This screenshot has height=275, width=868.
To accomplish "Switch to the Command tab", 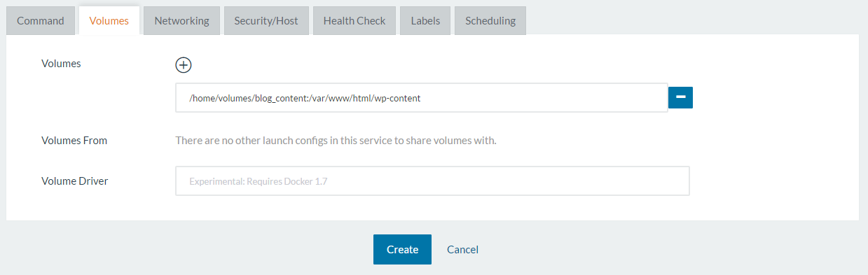I will (41, 20).
